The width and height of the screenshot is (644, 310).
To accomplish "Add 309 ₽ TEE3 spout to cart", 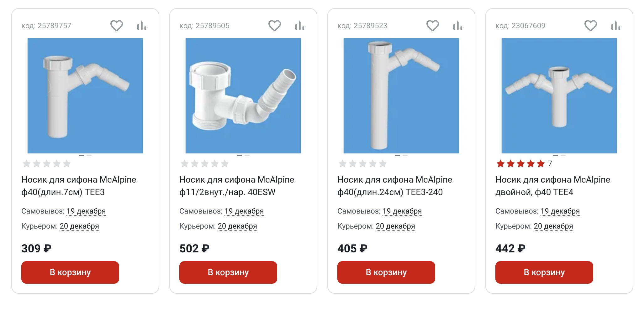I will pyautogui.click(x=70, y=272).
